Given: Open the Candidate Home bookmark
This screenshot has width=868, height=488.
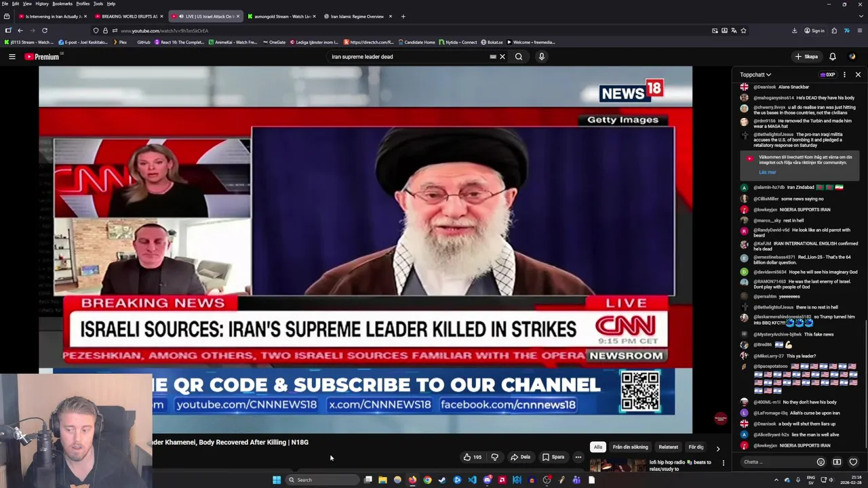Looking at the screenshot, I should [416, 42].
